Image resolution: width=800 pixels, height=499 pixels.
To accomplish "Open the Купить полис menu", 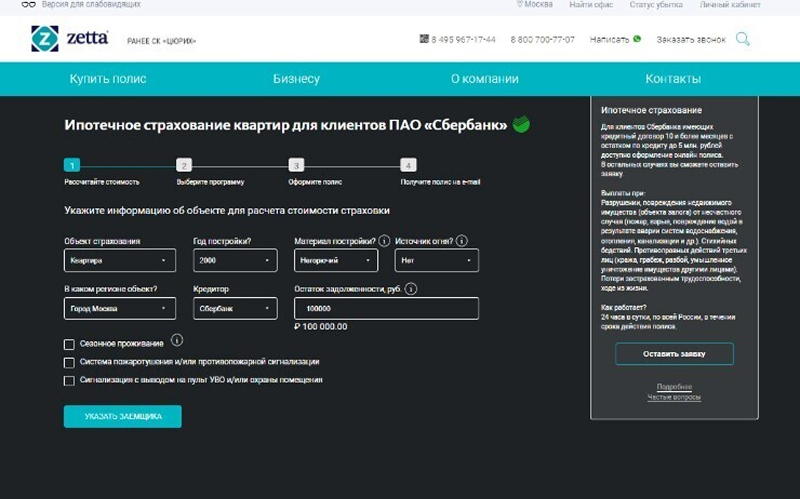I will [108, 79].
